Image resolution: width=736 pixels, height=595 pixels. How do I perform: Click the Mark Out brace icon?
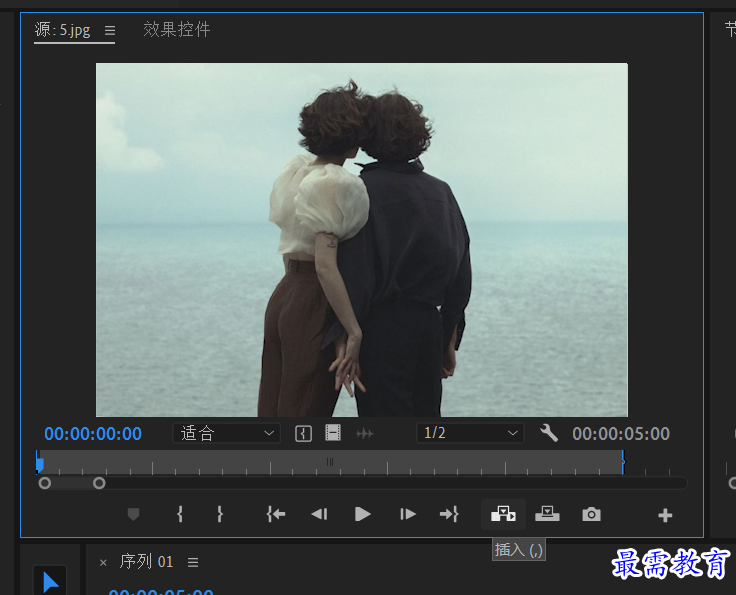[x=220, y=514]
